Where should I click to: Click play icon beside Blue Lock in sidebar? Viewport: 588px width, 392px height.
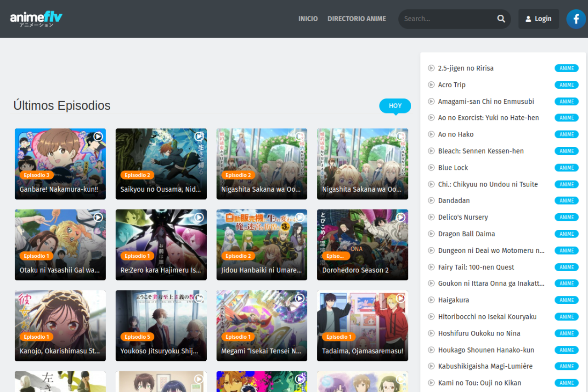coord(431,167)
